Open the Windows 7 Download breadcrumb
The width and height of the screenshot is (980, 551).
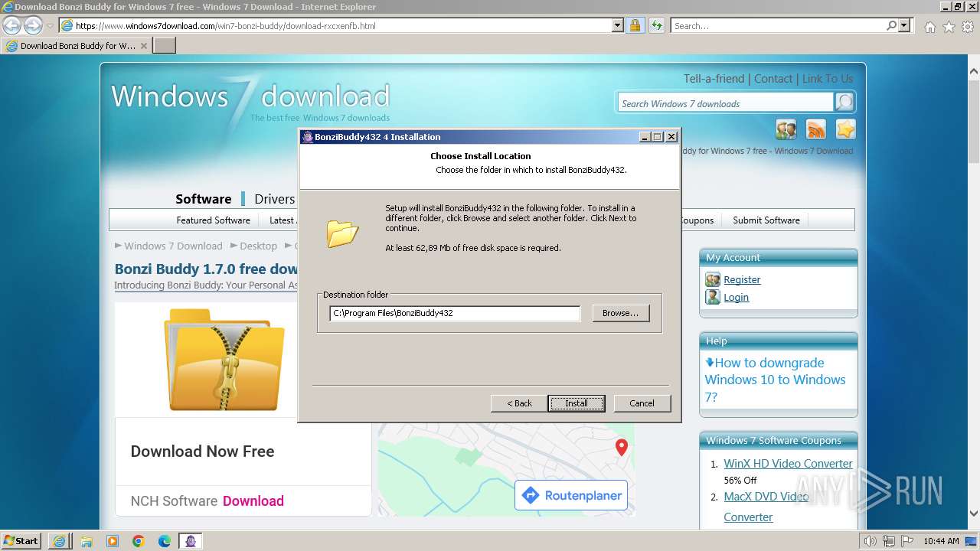[x=173, y=246]
